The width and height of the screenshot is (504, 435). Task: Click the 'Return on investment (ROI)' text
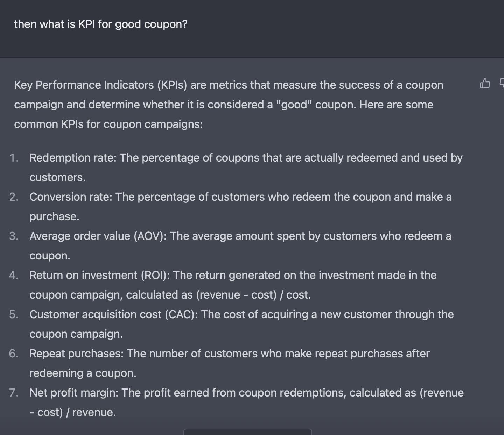(x=99, y=275)
